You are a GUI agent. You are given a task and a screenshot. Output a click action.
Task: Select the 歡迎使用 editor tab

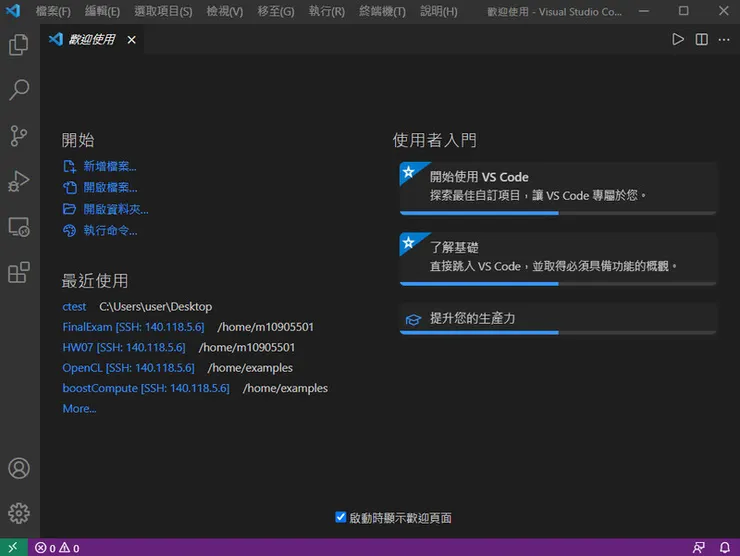click(92, 40)
